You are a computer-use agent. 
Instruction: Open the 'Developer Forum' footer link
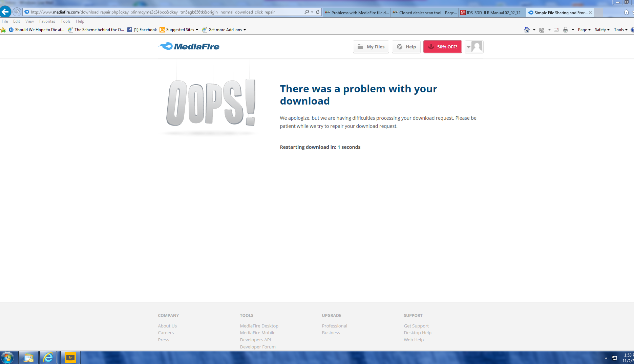[258, 347]
